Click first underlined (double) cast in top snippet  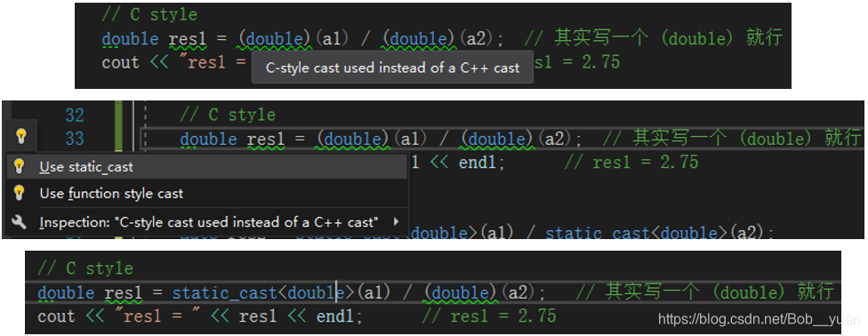274,39
